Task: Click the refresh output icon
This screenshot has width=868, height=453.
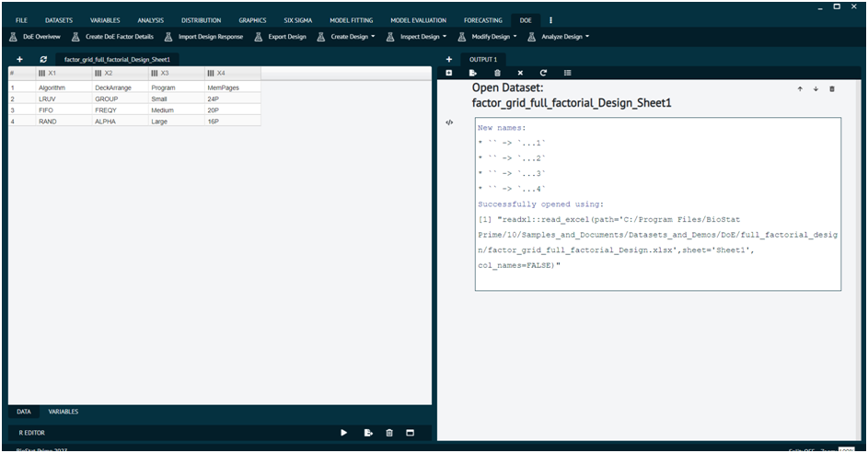Action: click(544, 73)
